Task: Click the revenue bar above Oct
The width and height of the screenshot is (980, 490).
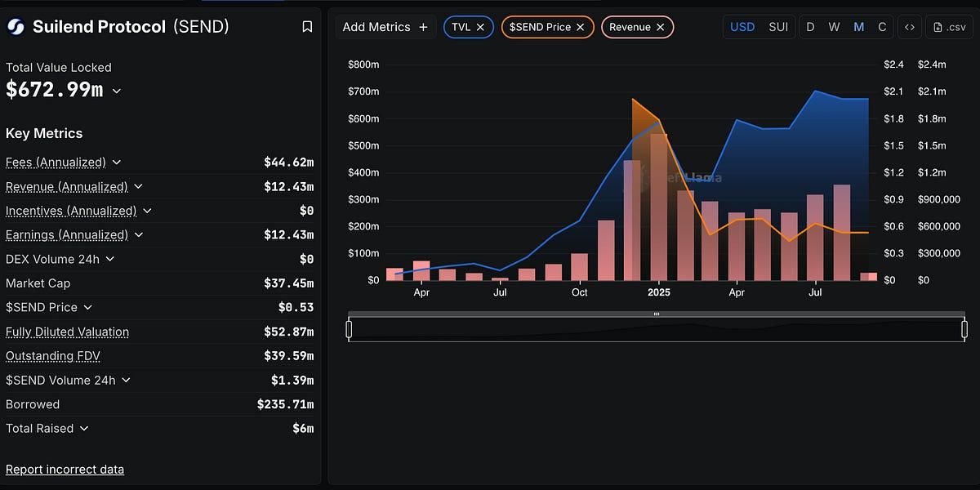Action: (580, 267)
